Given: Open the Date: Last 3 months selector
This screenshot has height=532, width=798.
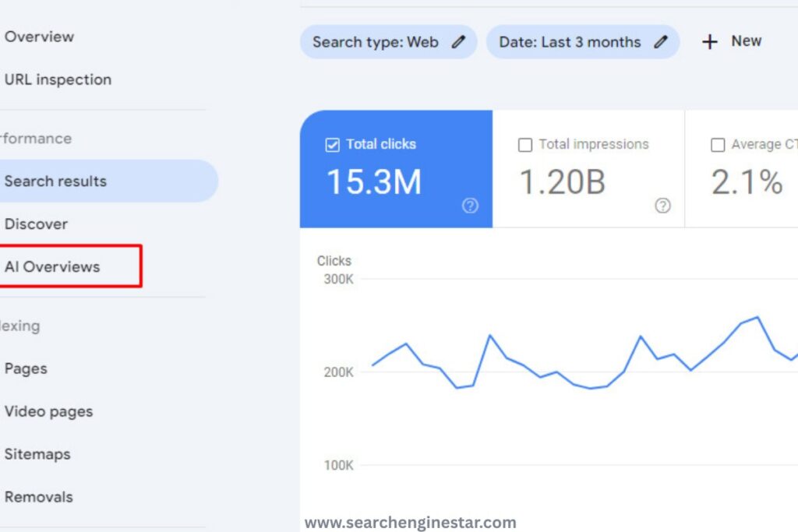Looking at the screenshot, I should [x=569, y=42].
